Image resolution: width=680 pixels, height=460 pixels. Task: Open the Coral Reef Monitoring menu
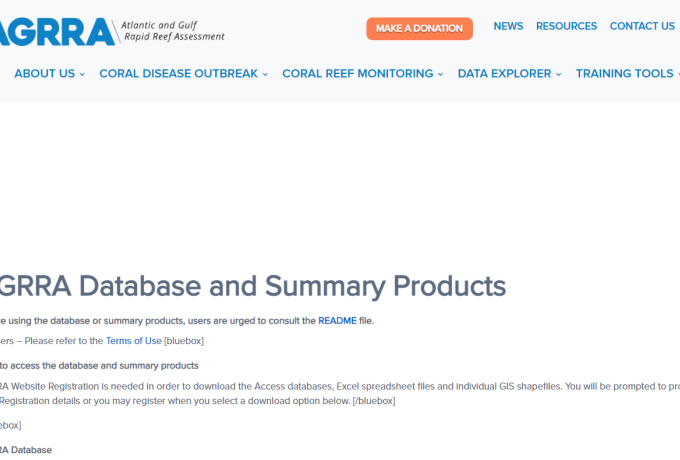click(x=357, y=73)
